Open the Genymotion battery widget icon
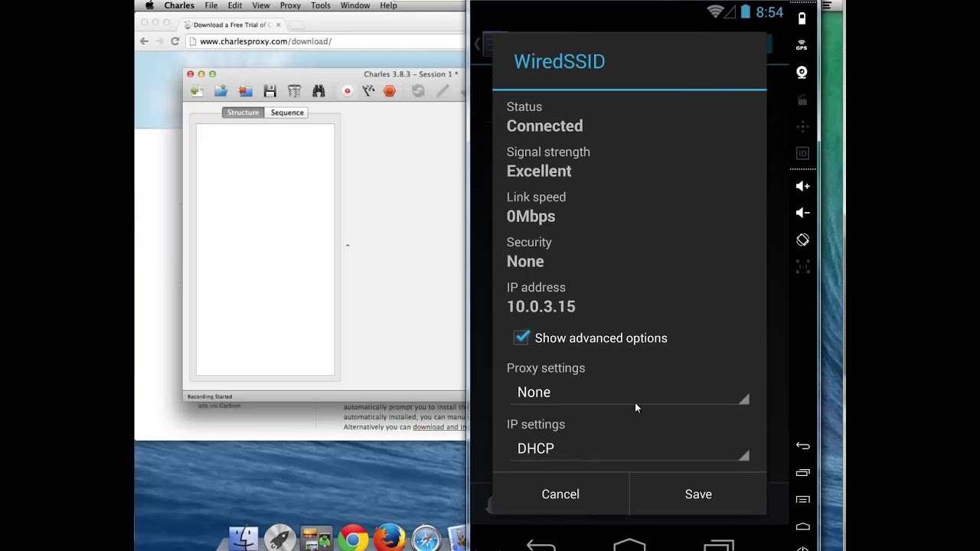The width and height of the screenshot is (980, 551). (802, 18)
